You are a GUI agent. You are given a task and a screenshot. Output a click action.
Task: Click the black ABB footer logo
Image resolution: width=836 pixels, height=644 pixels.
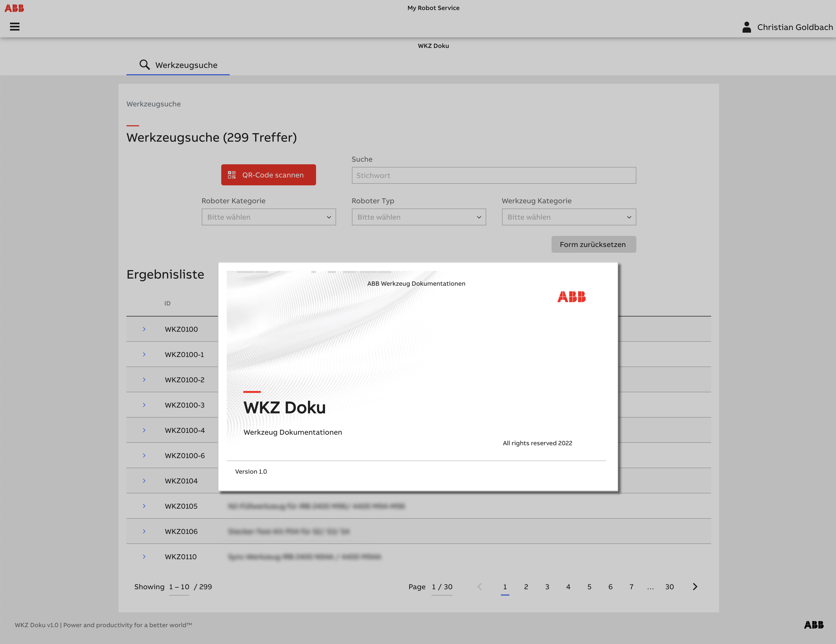[813, 625]
